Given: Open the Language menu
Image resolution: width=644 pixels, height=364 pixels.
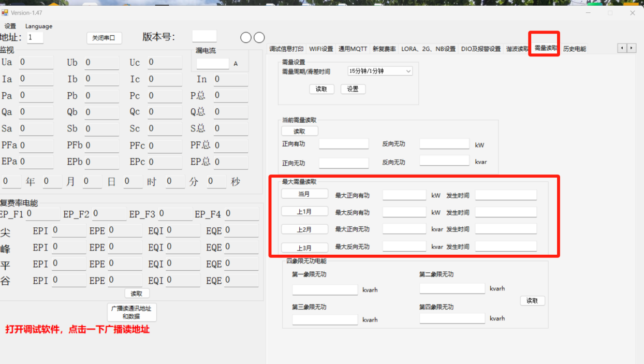Looking at the screenshot, I should 39,26.
